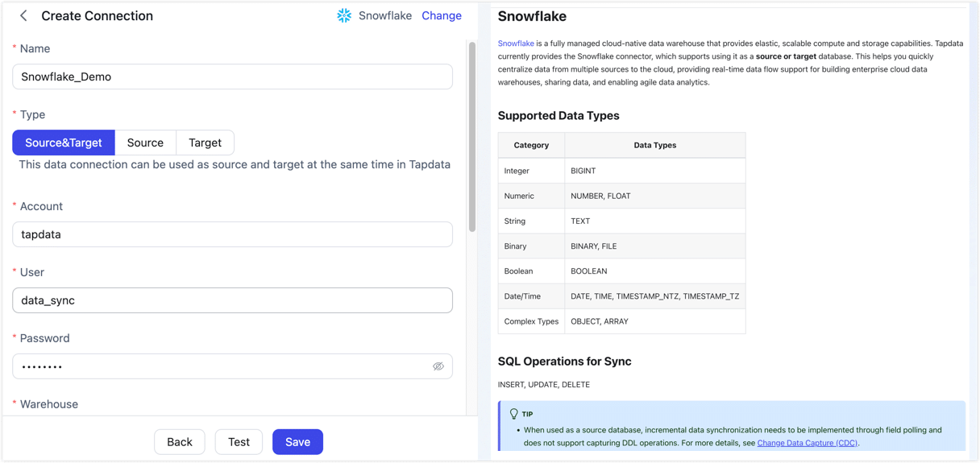Image resolution: width=980 pixels, height=463 pixels.
Task: Select the Source&Target connection type
Action: click(64, 143)
